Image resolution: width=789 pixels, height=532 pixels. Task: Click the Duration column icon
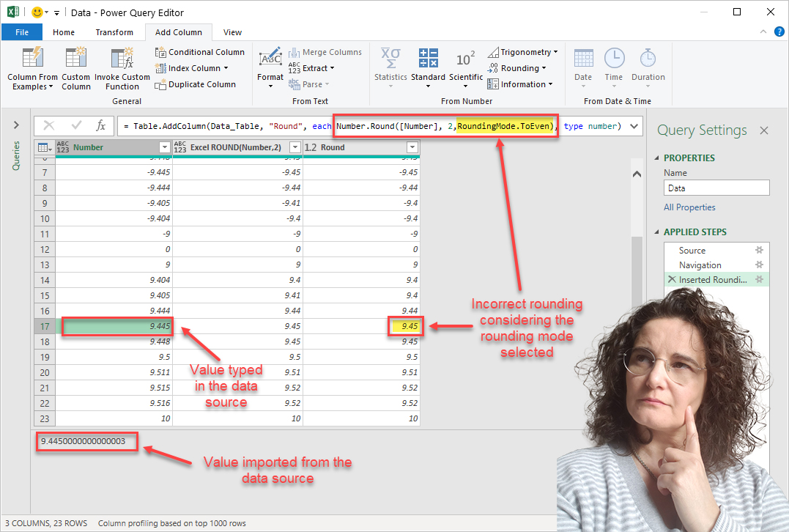click(648, 59)
